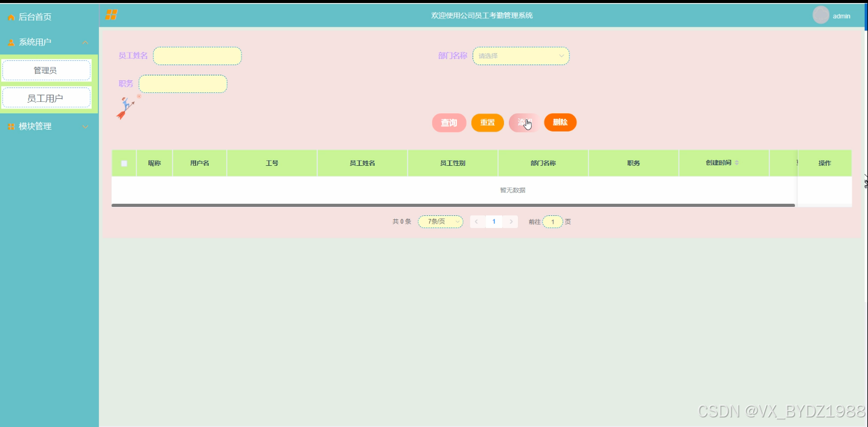The height and width of the screenshot is (427, 868).
Task: Click the 昵称 column header
Action: click(x=155, y=163)
